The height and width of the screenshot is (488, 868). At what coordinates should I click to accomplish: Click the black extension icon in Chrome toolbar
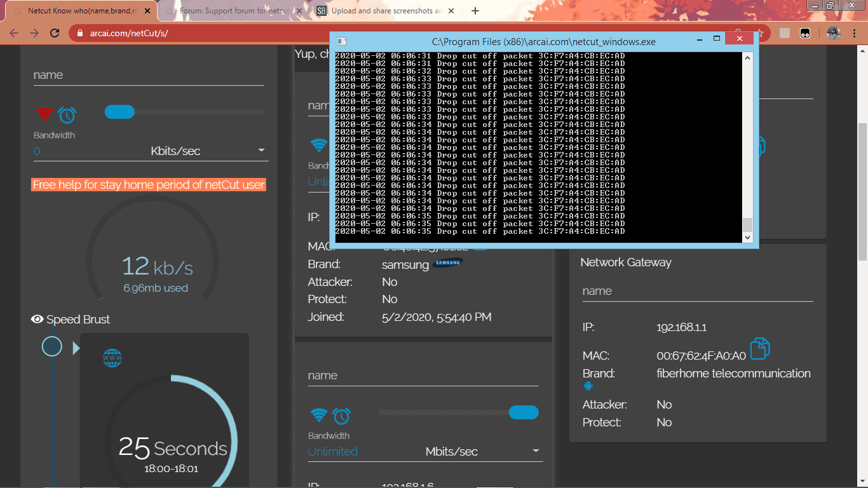pos(805,33)
